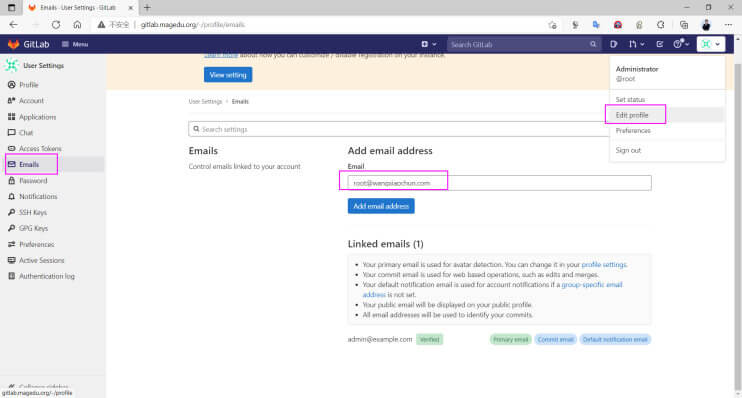Viewport: 742px width, 398px height.
Task: Select the Emails sidebar item
Action: [52, 164]
